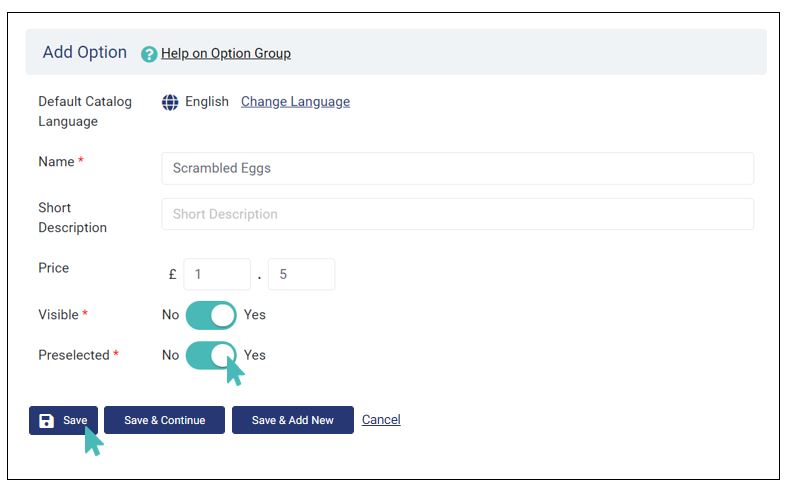The image size is (789, 493).
Task: Click the Save & Continue button
Action: click(x=165, y=420)
